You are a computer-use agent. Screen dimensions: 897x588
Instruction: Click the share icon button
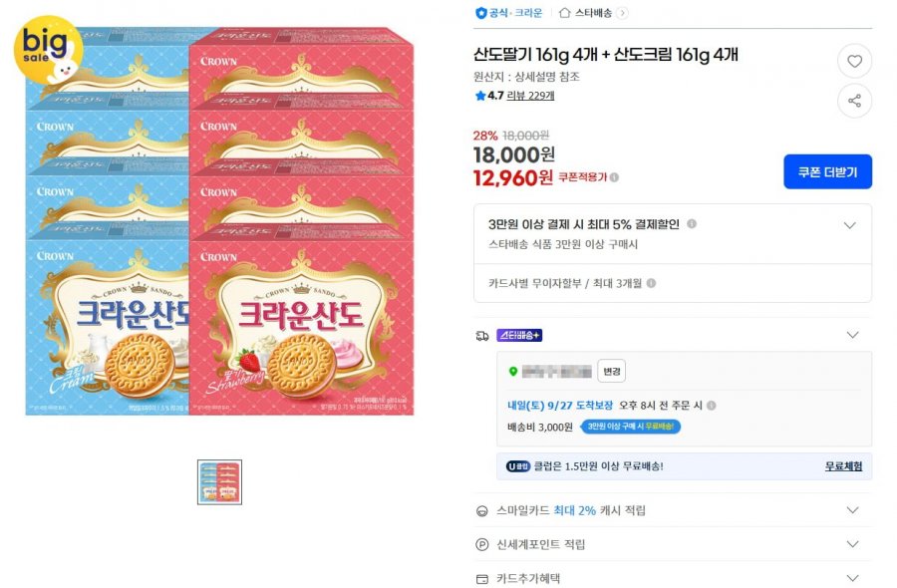coord(854,101)
